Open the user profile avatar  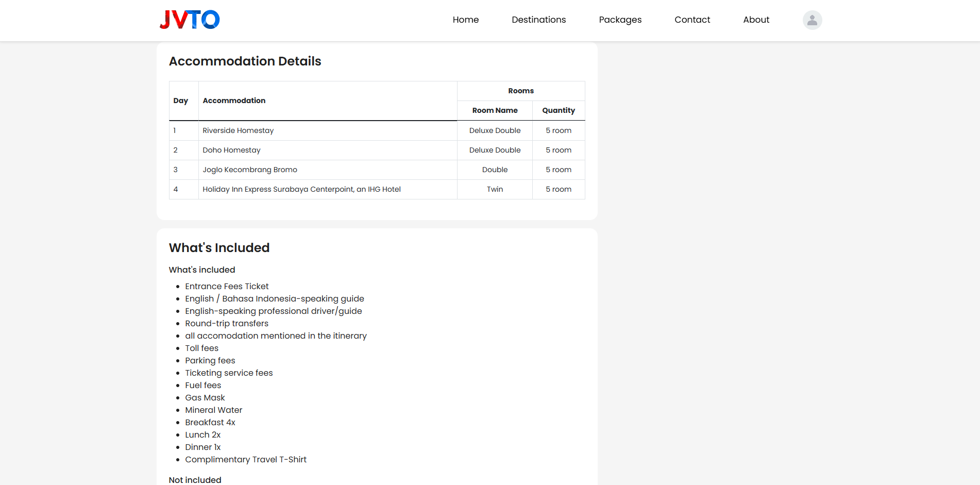811,20
